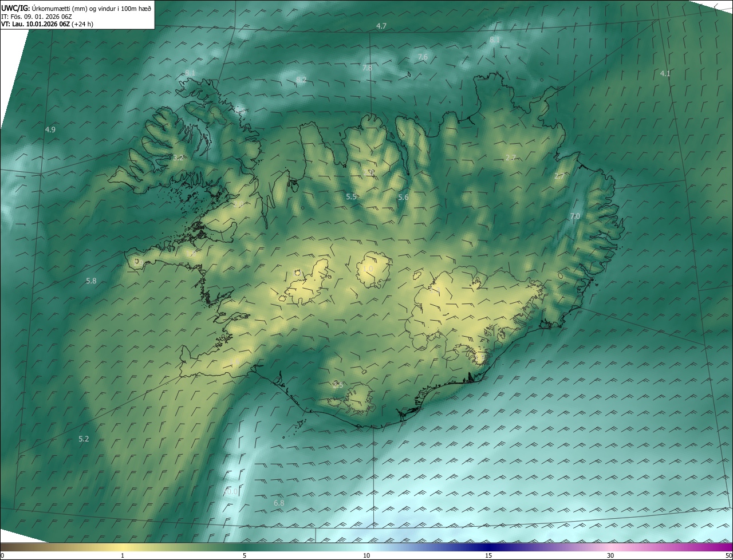The height and width of the screenshot is (560, 733).
Task: Click the 4.9 value label
Action: point(50,130)
